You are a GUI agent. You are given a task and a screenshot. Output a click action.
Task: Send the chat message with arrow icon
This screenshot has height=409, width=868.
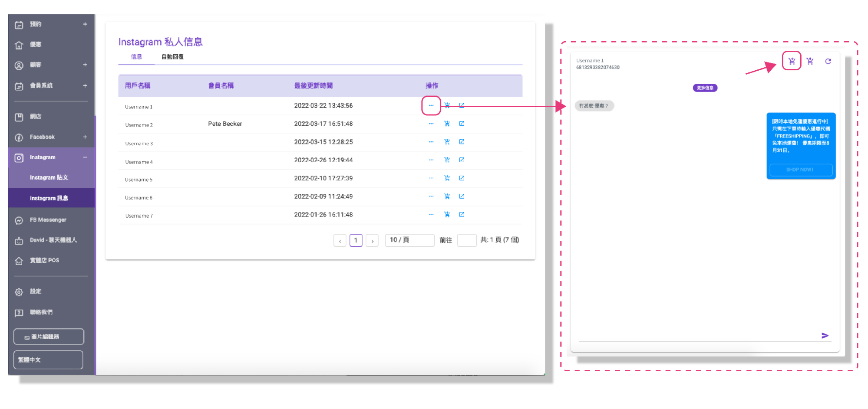825,336
